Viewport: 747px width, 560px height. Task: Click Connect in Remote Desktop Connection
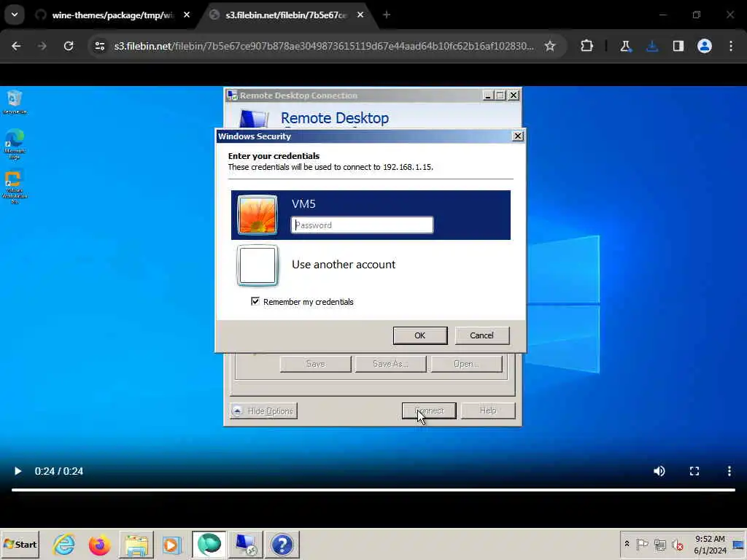[x=429, y=411]
